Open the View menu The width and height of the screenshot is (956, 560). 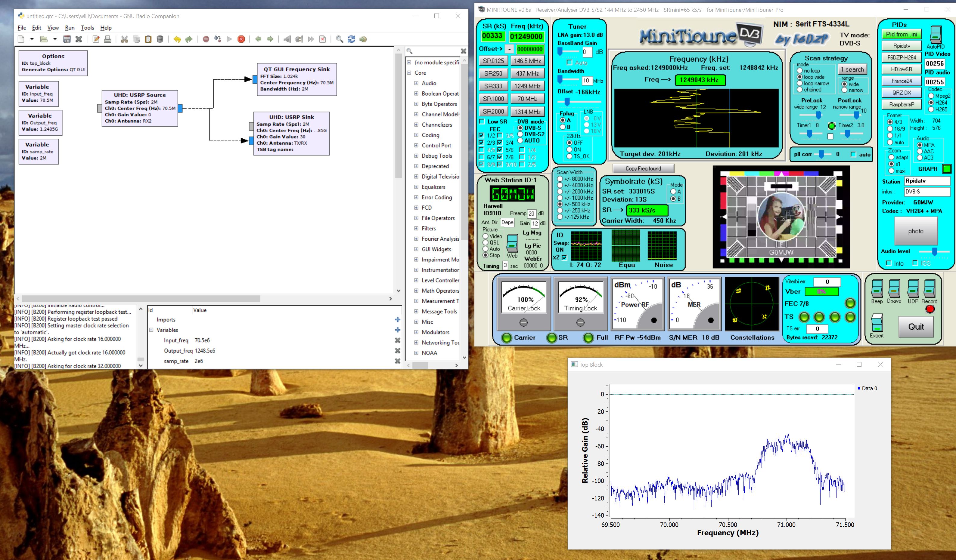(x=53, y=28)
